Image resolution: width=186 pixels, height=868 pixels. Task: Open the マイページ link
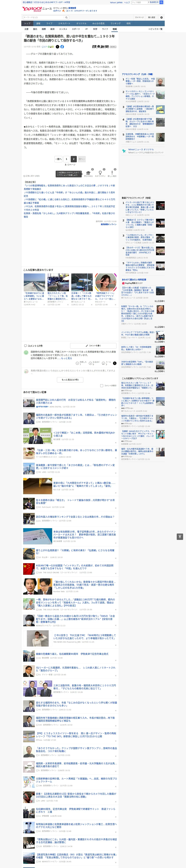coord(139,18)
